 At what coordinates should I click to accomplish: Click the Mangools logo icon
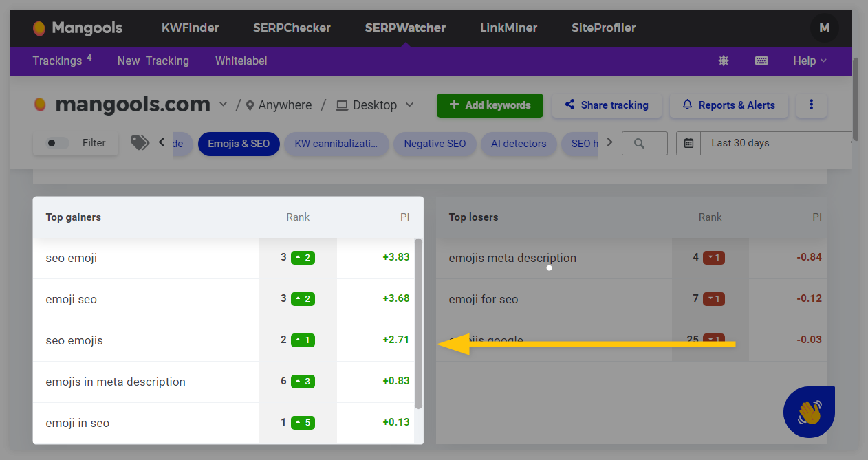tap(40, 28)
